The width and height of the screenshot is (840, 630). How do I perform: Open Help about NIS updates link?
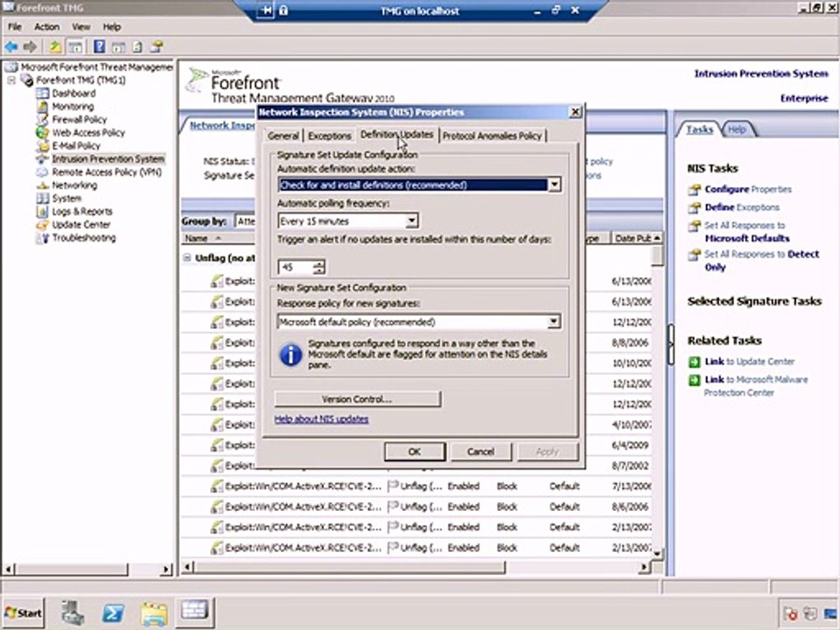(x=321, y=419)
